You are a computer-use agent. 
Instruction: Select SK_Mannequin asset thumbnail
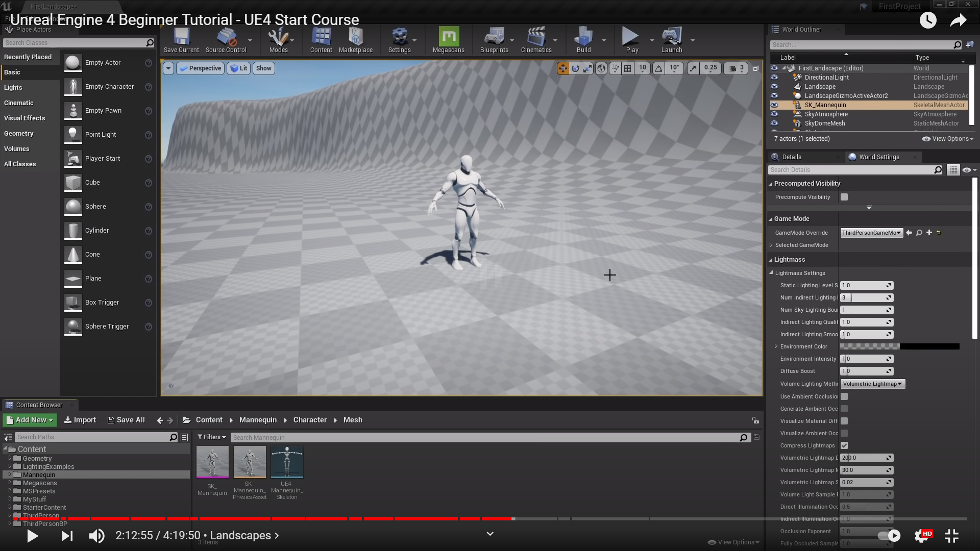(x=212, y=462)
